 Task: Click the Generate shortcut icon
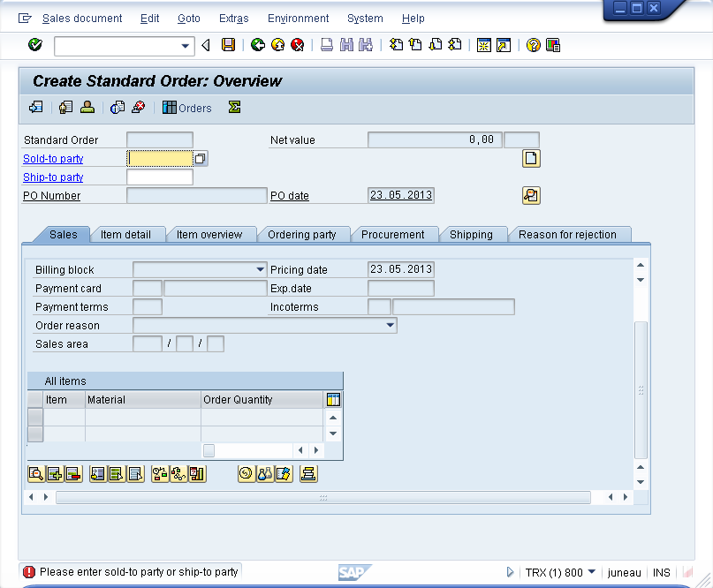tap(504, 45)
